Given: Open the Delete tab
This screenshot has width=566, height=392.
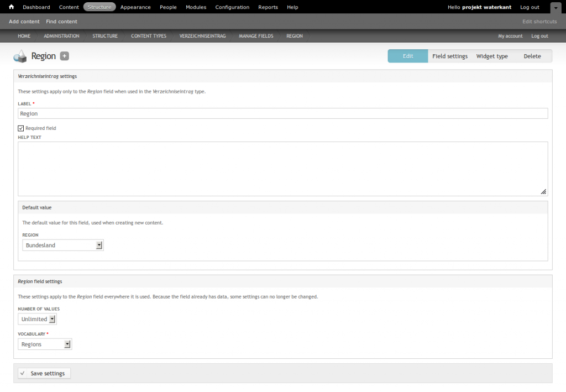Looking at the screenshot, I should coord(532,56).
